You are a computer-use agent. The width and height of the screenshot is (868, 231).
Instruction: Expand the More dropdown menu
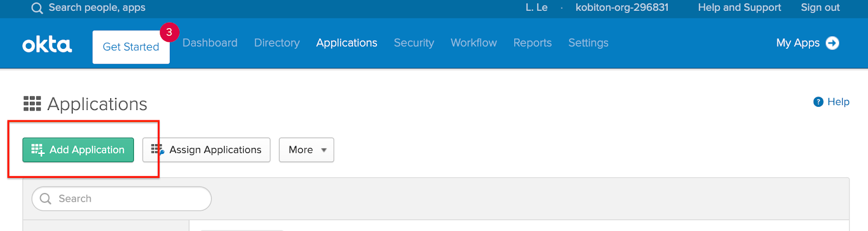coord(307,150)
